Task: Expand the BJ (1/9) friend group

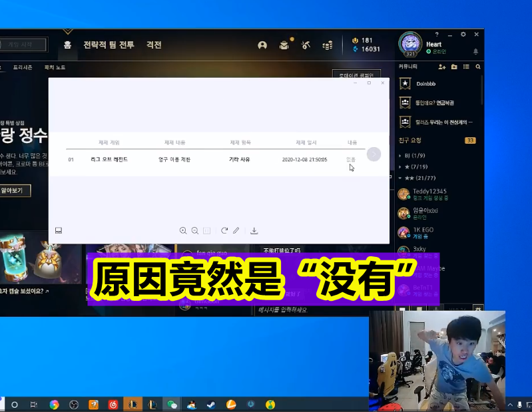Action: click(412, 156)
